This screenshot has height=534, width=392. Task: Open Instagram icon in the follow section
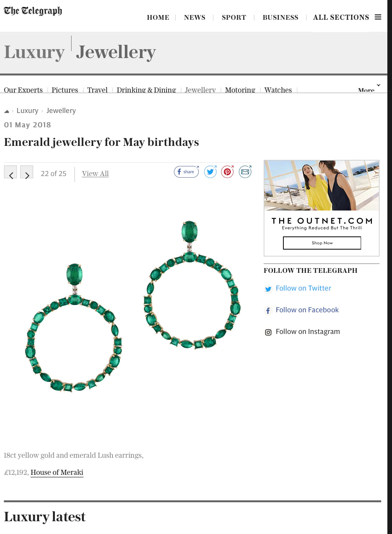pyautogui.click(x=268, y=332)
